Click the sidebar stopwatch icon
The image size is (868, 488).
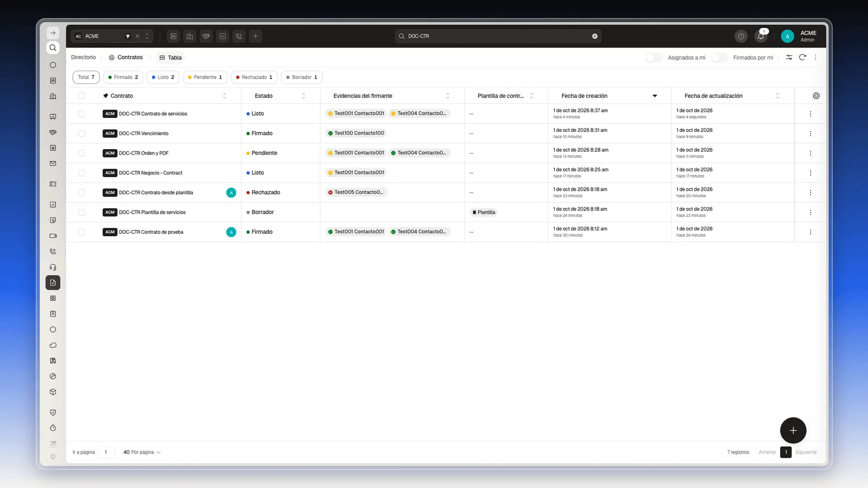click(53, 428)
